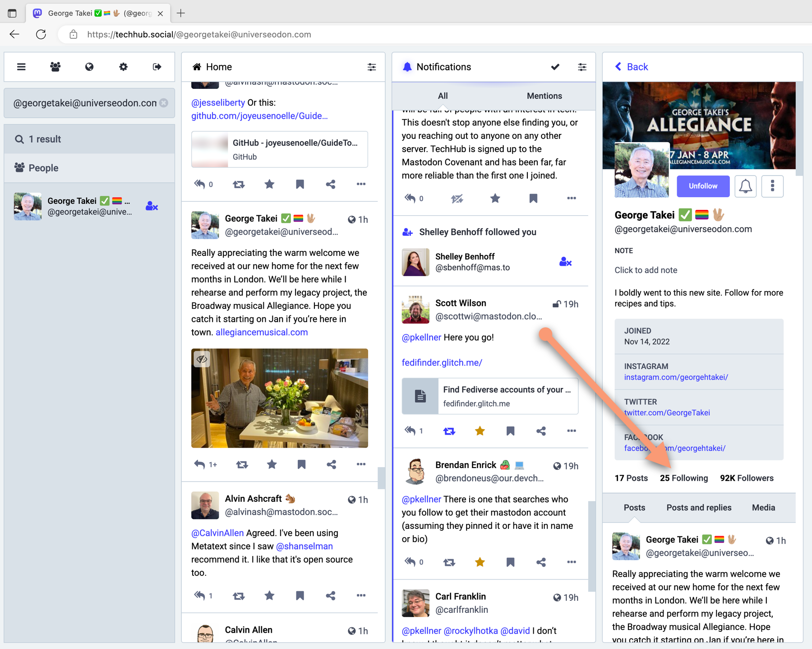The image size is (812, 649).
Task: Open a new browser tab with plus
Action: [x=181, y=13]
